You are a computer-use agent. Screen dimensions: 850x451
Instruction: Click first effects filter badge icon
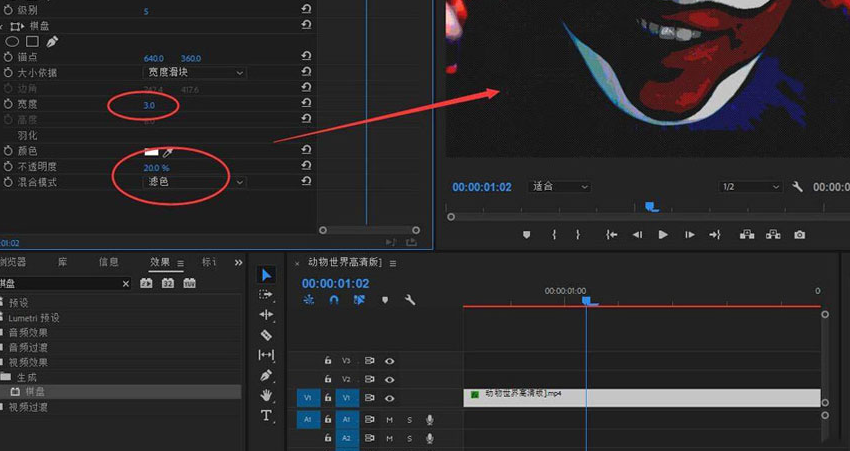pos(146,283)
